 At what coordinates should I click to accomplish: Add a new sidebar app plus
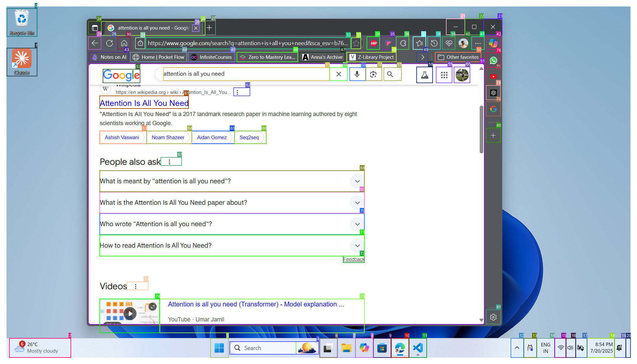[x=493, y=135]
